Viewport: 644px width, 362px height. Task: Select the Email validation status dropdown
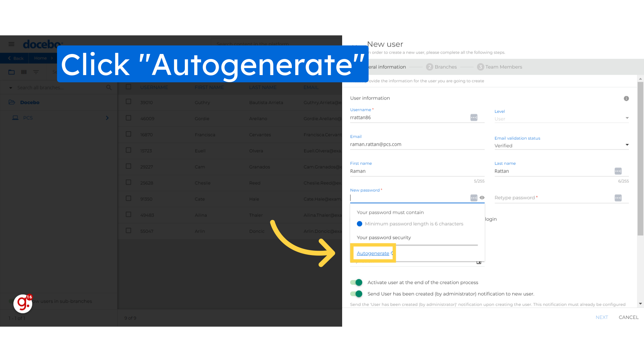tap(562, 146)
